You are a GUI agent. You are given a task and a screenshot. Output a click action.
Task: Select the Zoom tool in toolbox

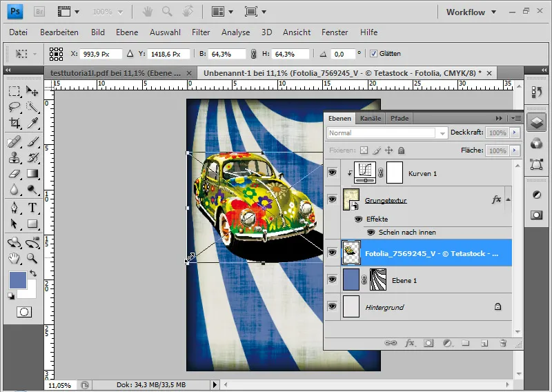pyautogui.click(x=32, y=259)
